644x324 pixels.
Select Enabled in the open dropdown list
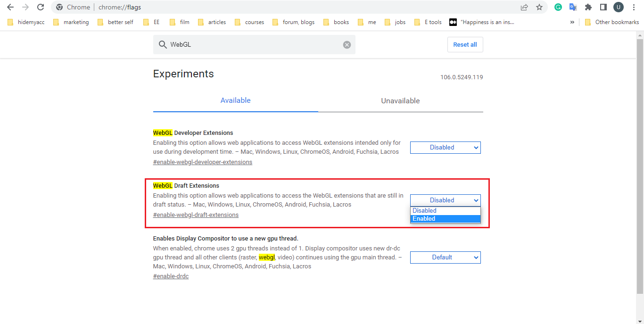[x=445, y=219]
